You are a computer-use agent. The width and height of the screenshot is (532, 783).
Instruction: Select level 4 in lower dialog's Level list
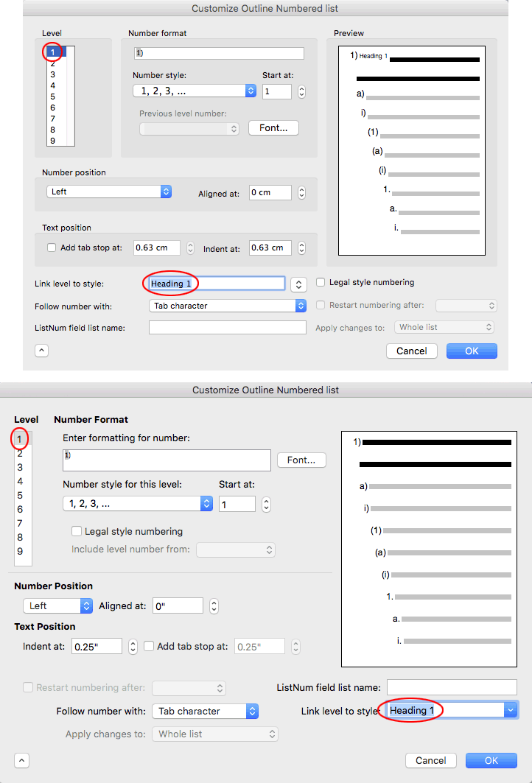(x=20, y=482)
